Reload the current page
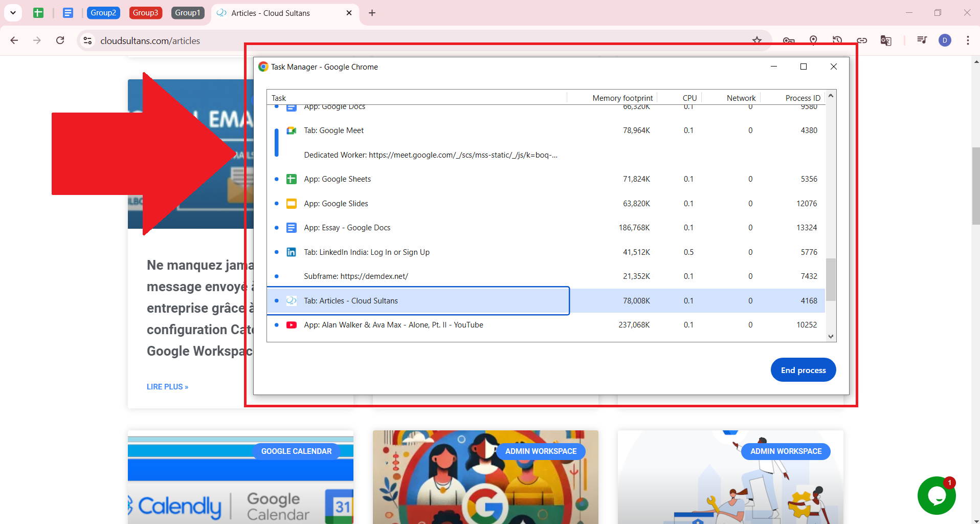Image resolution: width=980 pixels, height=524 pixels. (x=60, y=40)
